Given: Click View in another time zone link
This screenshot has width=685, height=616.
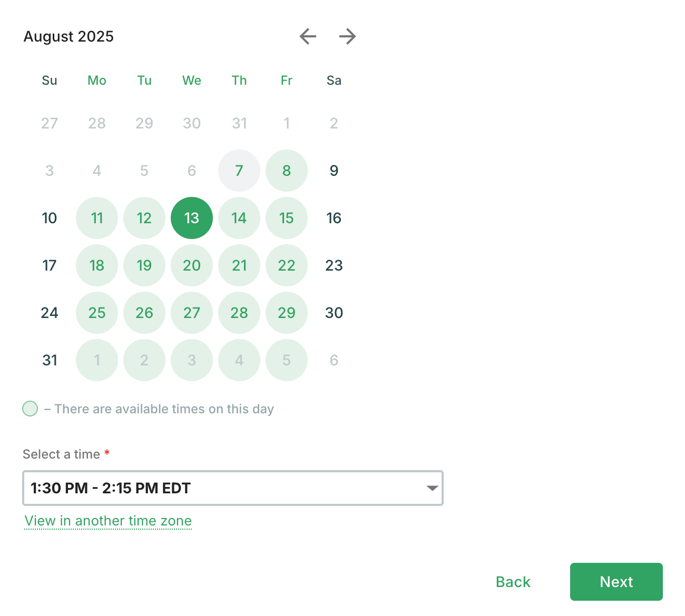Looking at the screenshot, I should pyautogui.click(x=108, y=521).
